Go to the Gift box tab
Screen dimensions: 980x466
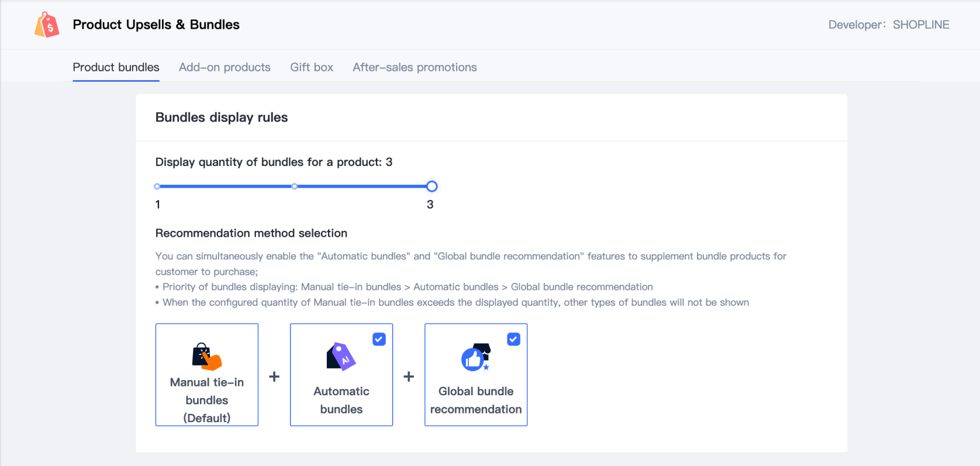point(311,67)
